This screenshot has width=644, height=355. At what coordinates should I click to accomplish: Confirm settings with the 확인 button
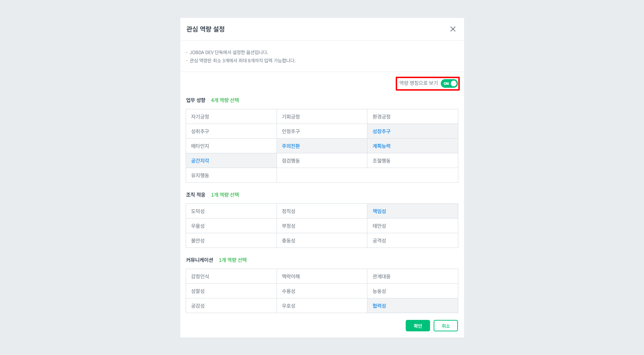point(417,326)
